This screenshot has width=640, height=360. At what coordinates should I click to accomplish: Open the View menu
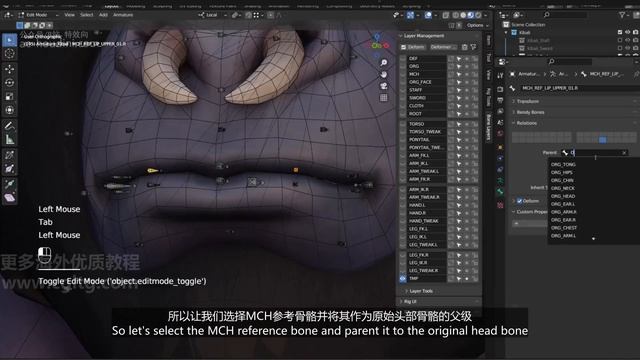tap(69, 15)
